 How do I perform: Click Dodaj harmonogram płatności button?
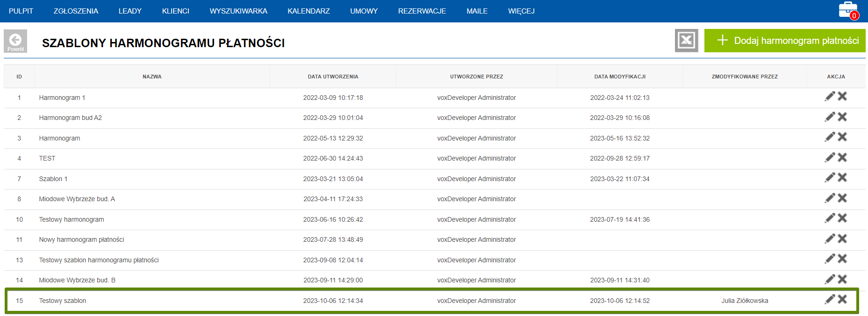[x=785, y=41]
